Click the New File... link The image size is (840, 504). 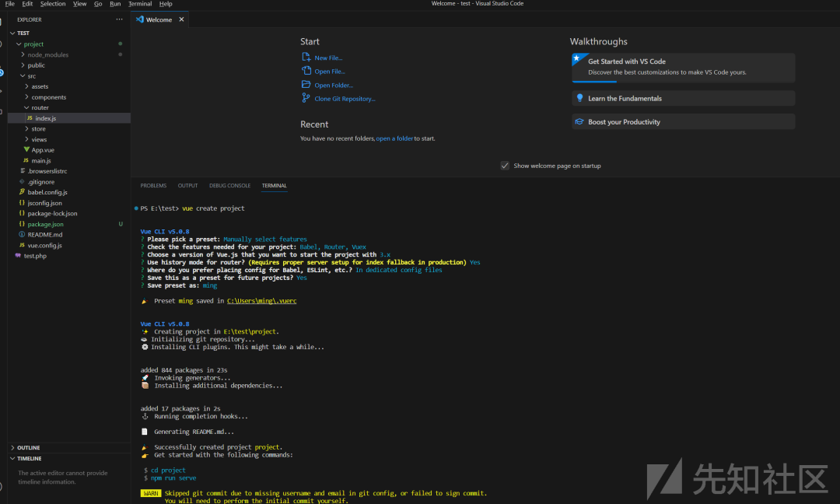[x=328, y=58]
